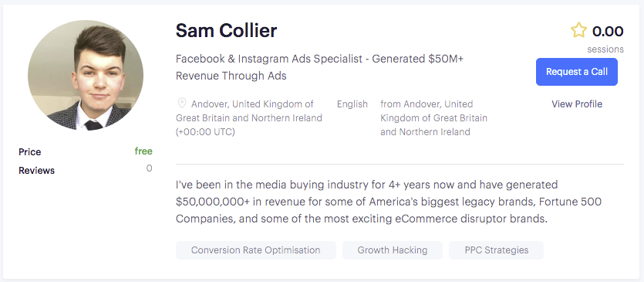Click the location pin icon
The image size is (644, 282).
pyautogui.click(x=181, y=103)
